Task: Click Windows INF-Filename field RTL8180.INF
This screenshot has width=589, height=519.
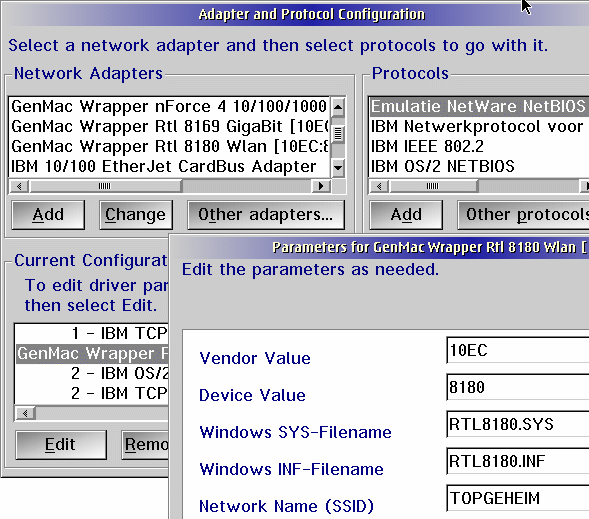Action: (518, 461)
